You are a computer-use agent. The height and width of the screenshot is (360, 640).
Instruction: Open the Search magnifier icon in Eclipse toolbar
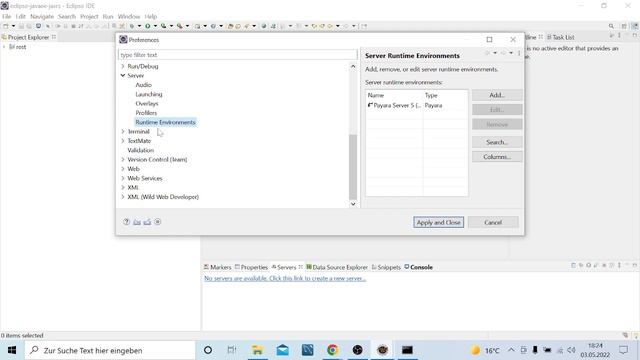(611, 26)
